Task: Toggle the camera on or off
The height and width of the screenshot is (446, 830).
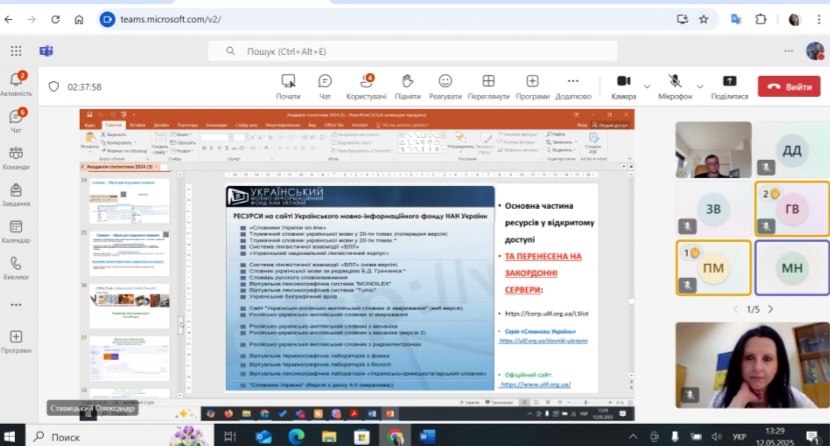Action: (623, 85)
